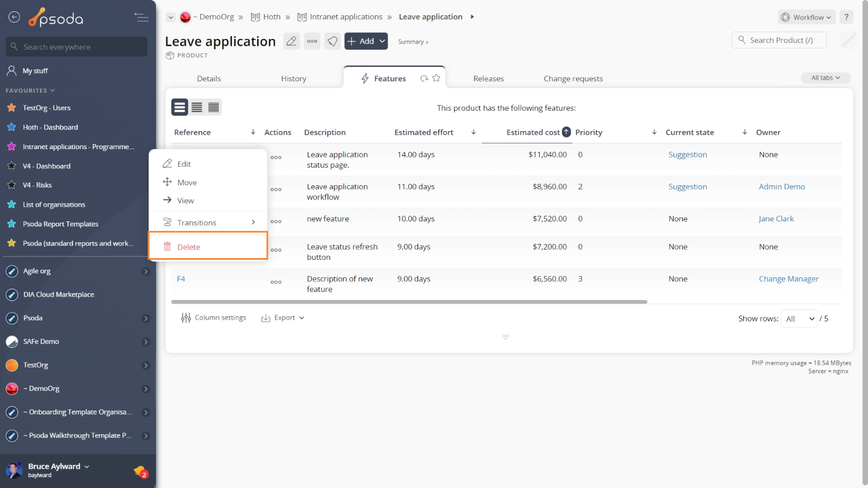The width and height of the screenshot is (868, 488).
Task: Sort by Estimated cost ascending arrow icon
Action: tap(566, 132)
